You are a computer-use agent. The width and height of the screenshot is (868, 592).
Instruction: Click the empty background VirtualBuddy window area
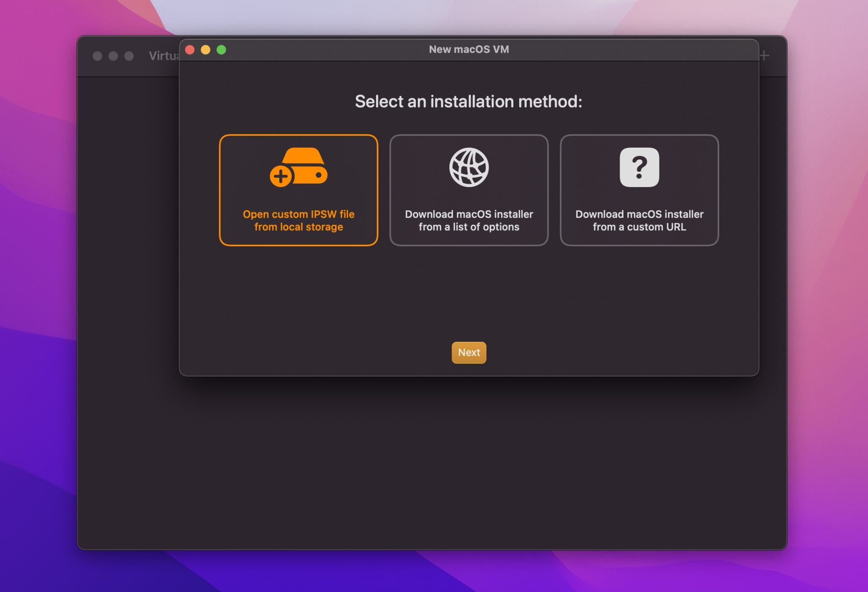click(x=127, y=424)
